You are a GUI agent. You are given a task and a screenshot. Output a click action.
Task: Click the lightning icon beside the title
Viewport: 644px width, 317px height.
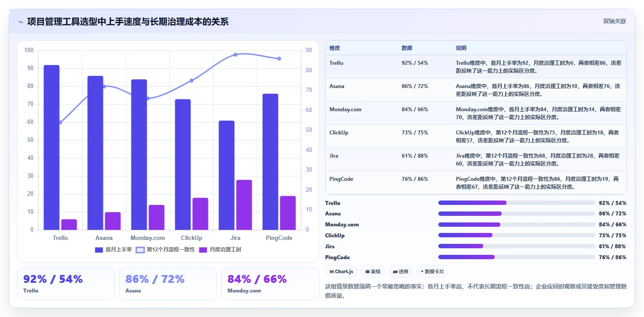[21, 22]
